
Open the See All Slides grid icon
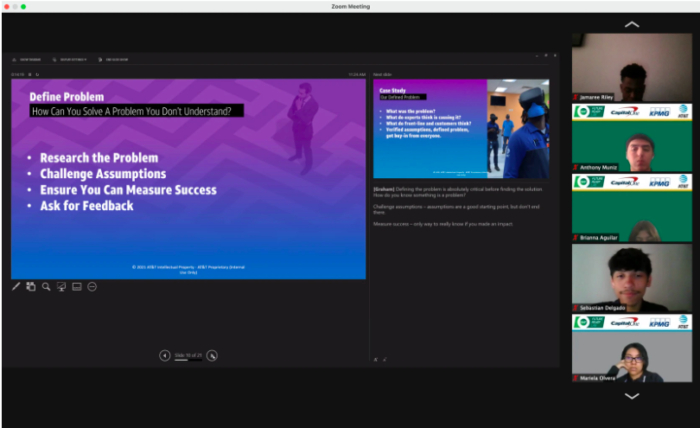(x=31, y=287)
